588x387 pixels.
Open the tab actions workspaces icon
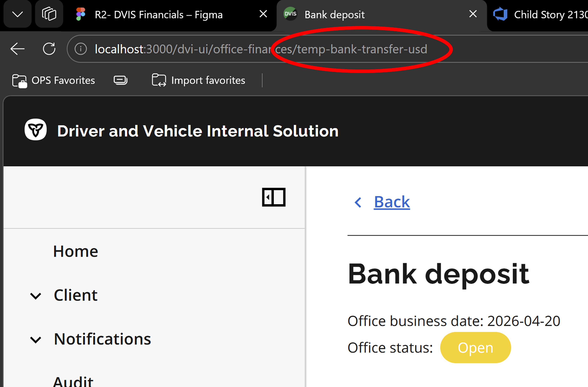coord(49,14)
